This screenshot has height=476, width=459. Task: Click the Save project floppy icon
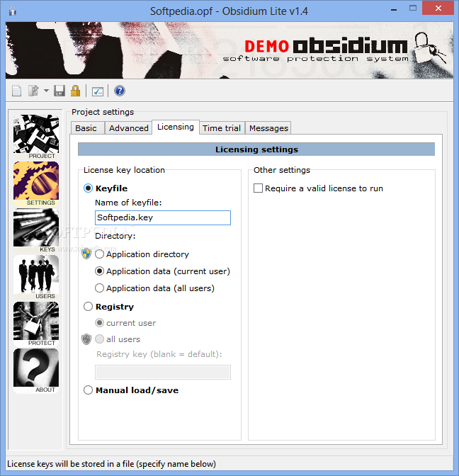[59, 91]
